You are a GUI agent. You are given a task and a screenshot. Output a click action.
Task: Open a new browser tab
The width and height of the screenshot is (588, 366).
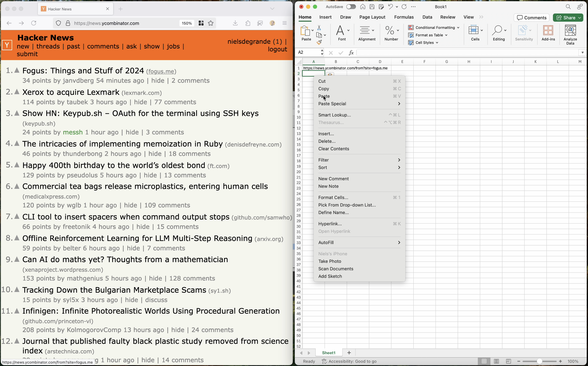121,9
